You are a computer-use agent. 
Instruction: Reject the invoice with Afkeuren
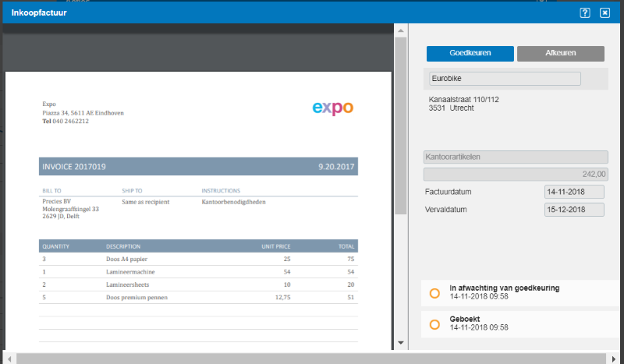pyautogui.click(x=560, y=54)
